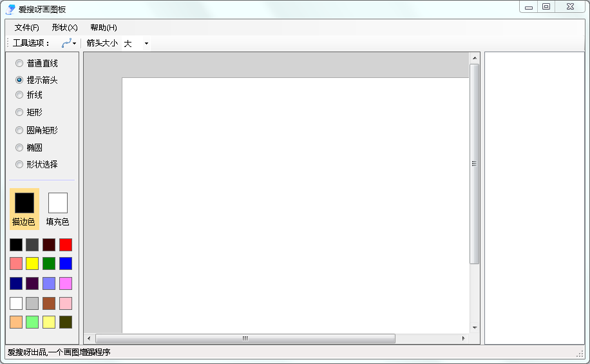Pick the light orange palette swatch
Image resolution: width=590 pixels, height=364 pixels.
tap(16, 322)
